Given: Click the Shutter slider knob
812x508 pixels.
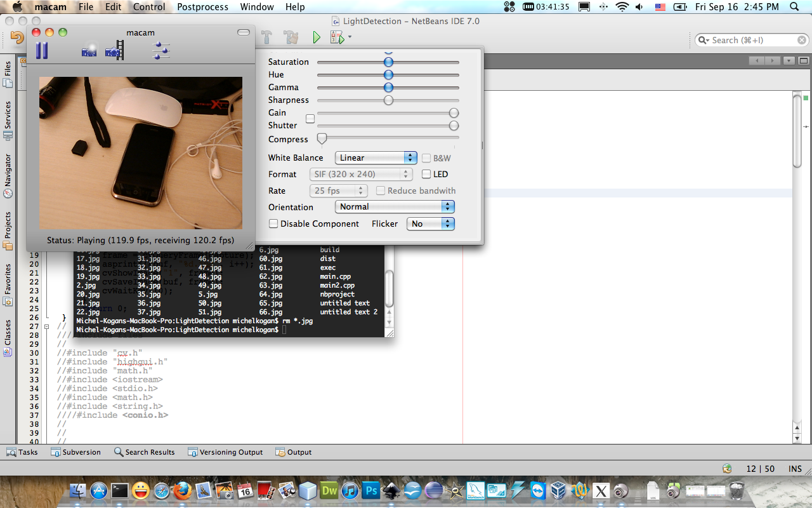Looking at the screenshot, I should point(454,126).
